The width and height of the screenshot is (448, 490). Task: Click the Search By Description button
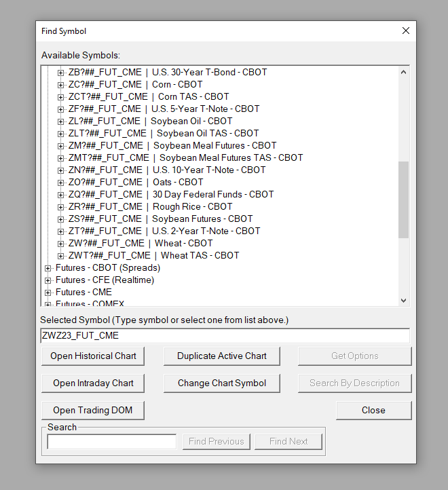click(355, 383)
